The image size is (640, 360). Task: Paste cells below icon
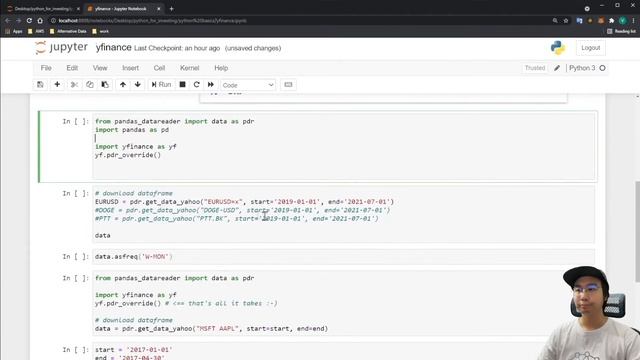coord(105,84)
